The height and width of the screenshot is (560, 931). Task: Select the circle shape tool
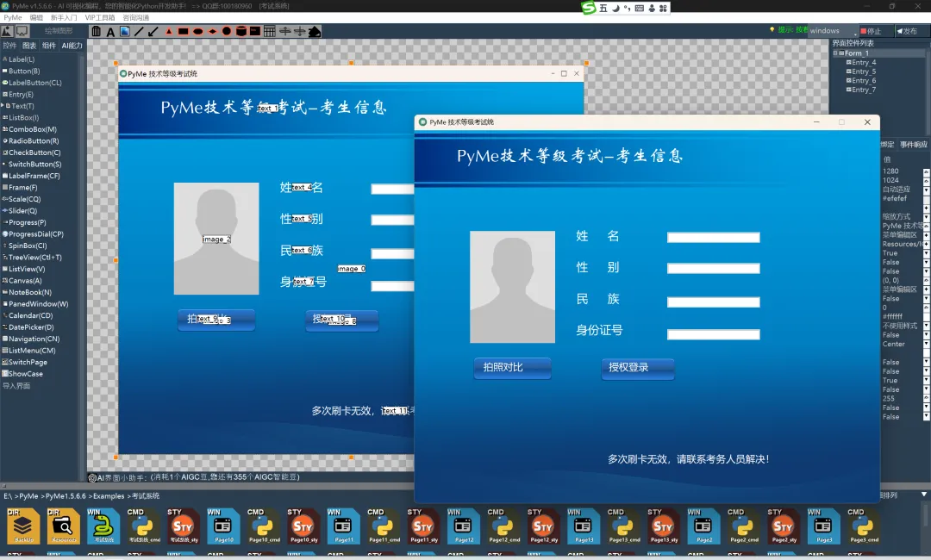tap(227, 31)
